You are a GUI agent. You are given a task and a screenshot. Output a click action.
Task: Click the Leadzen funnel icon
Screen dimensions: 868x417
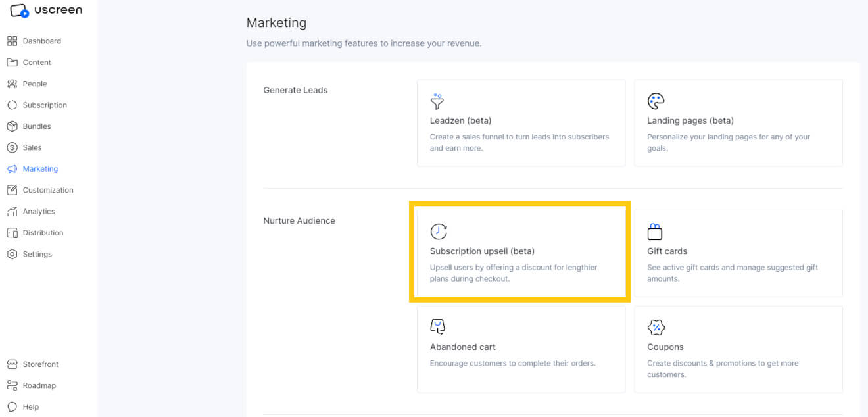point(437,101)
